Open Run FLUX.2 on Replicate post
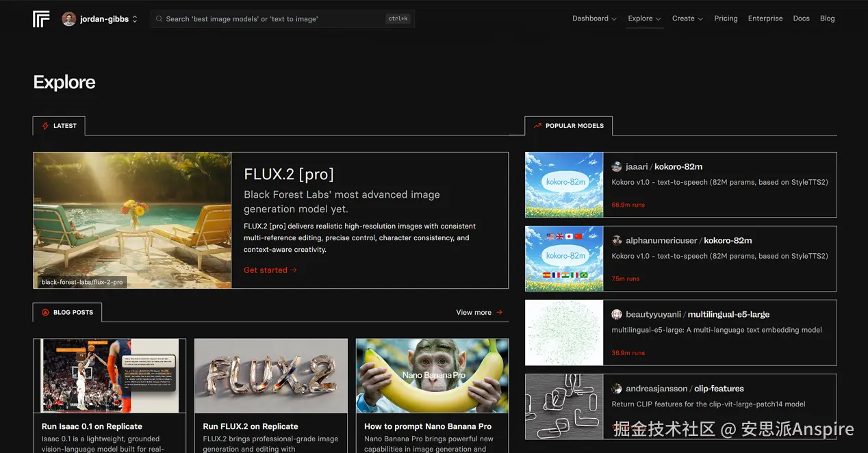 point(251,426)
